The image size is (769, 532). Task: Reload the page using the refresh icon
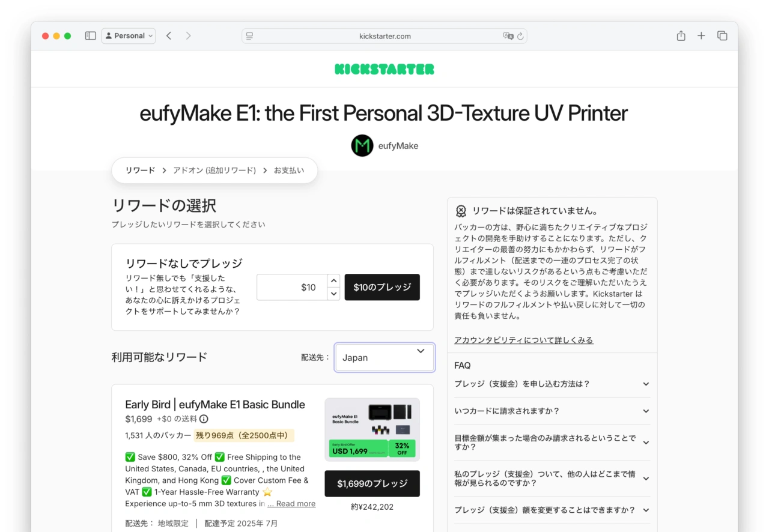(520, 36)
